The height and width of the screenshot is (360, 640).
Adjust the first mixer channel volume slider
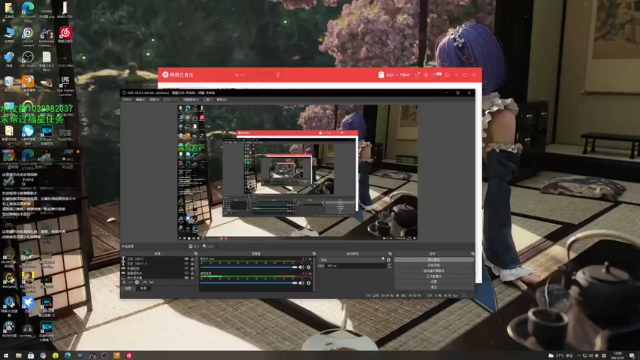pyautogui.click(x=249, y=267)
